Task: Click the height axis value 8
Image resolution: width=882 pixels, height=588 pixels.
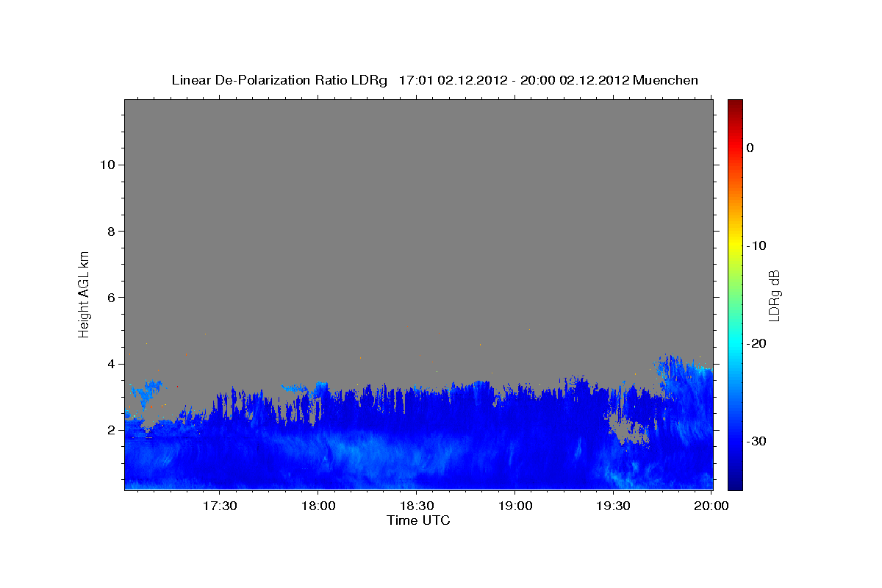Action: [111, 231]
